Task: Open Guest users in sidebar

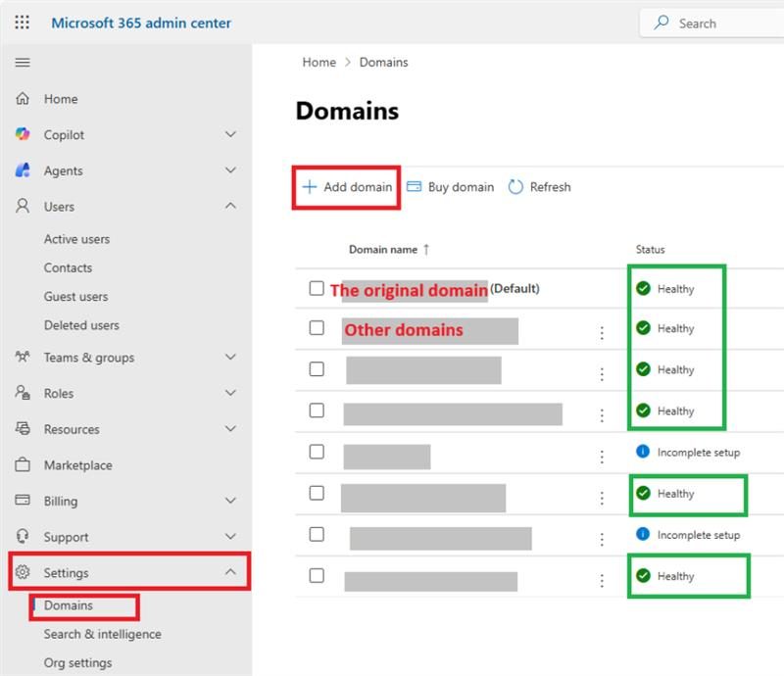Action: point(76,297)
